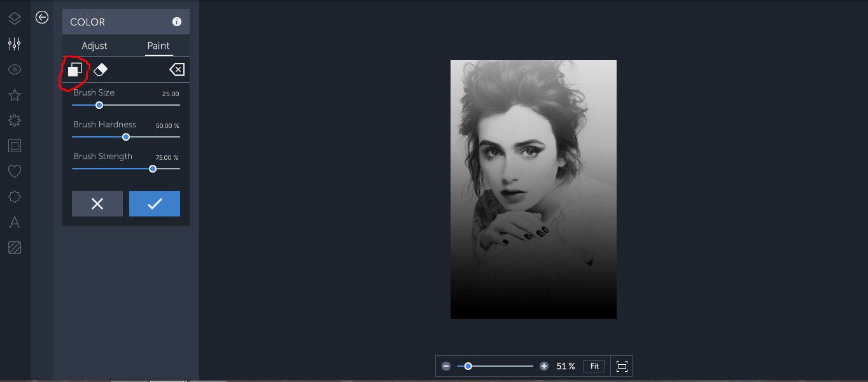
Task: Open the Edit adjustments sliders icon
Action: (x=14, y=44)
